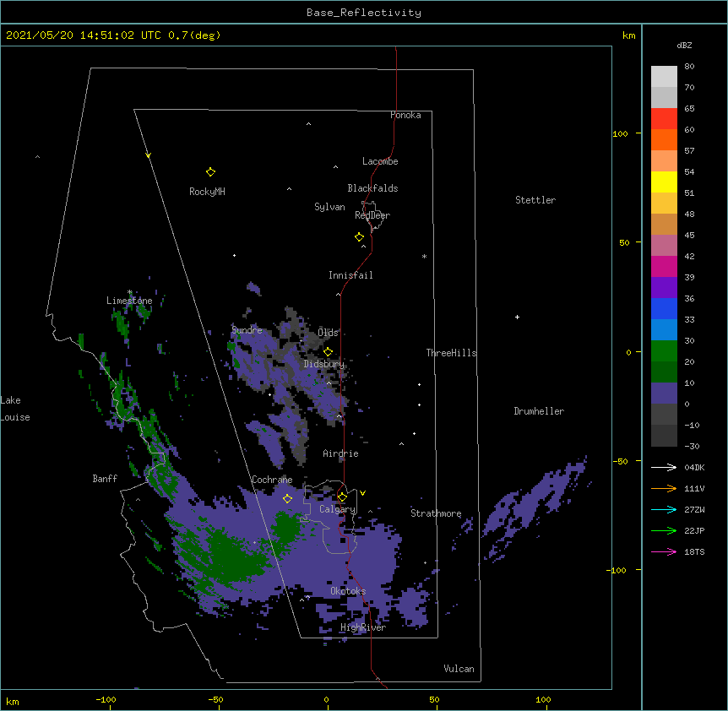Click the Strathmore label
Viewport: 728px width, 711px height.
tap(436, 513)
